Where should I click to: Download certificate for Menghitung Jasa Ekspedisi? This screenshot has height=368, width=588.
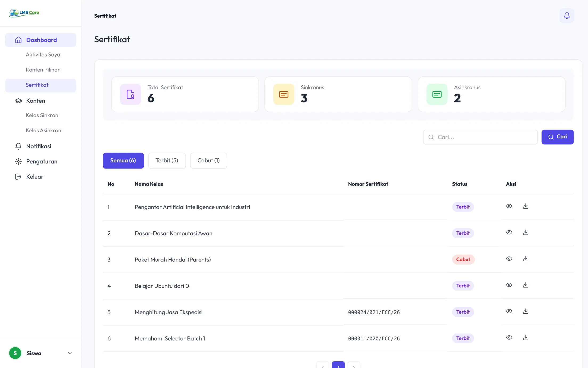click(526, 311)
